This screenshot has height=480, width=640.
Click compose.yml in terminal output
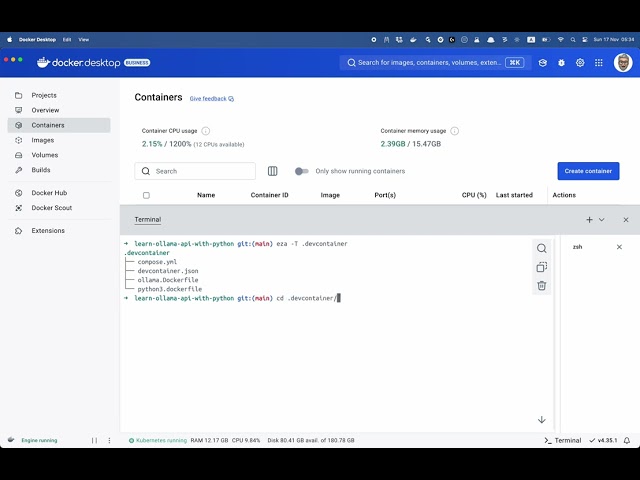[157, 262]
